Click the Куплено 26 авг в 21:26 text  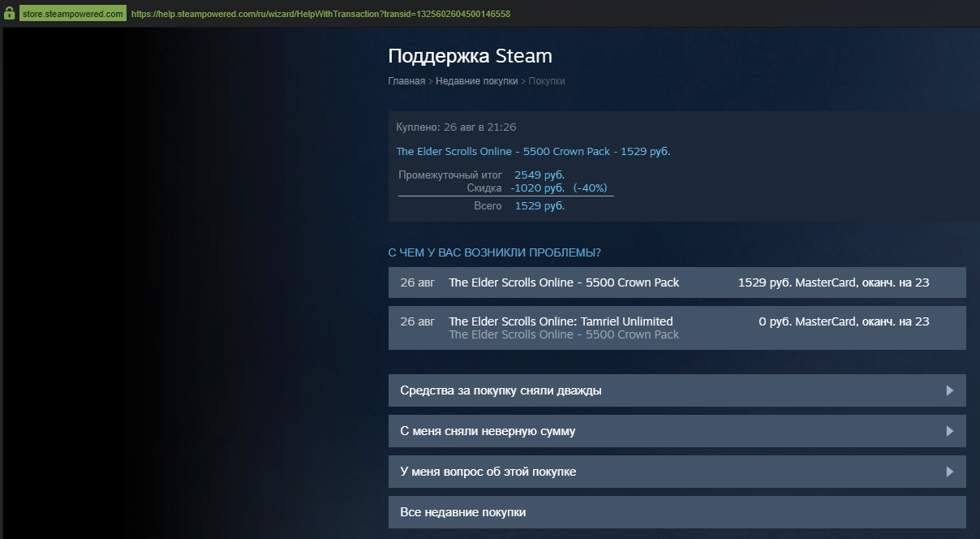click(456, 127)
